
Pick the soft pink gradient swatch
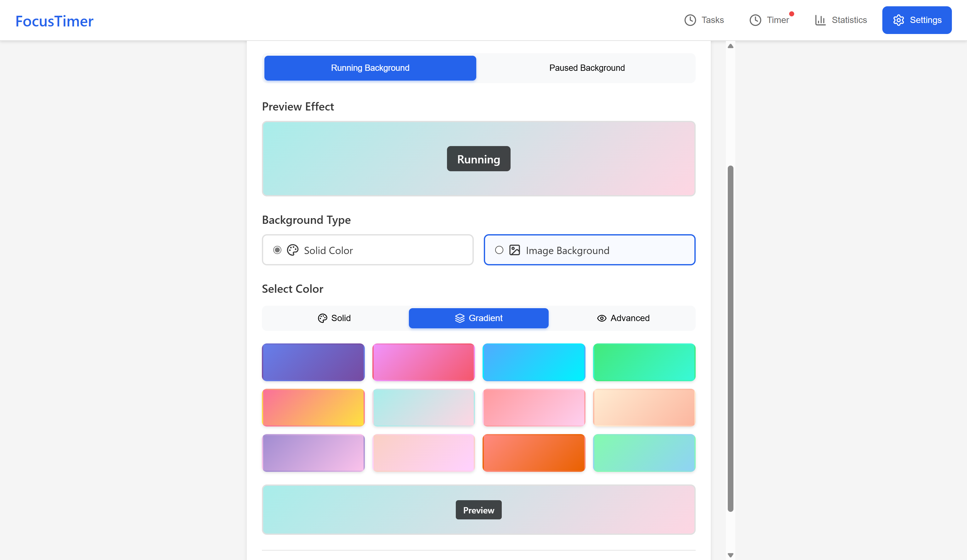pos(534,408)
